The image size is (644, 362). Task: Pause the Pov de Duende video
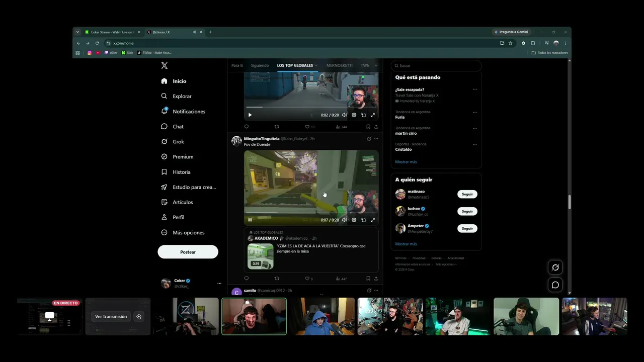coord(250,220)
